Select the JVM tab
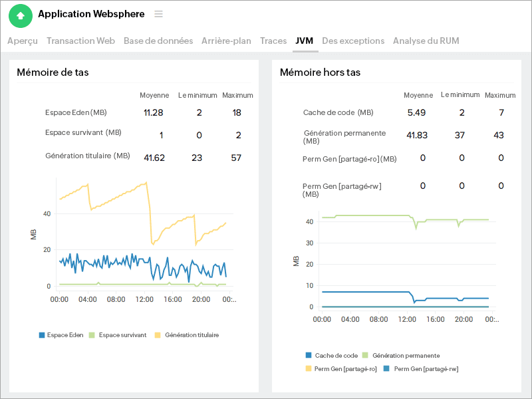 pos(304,41)
